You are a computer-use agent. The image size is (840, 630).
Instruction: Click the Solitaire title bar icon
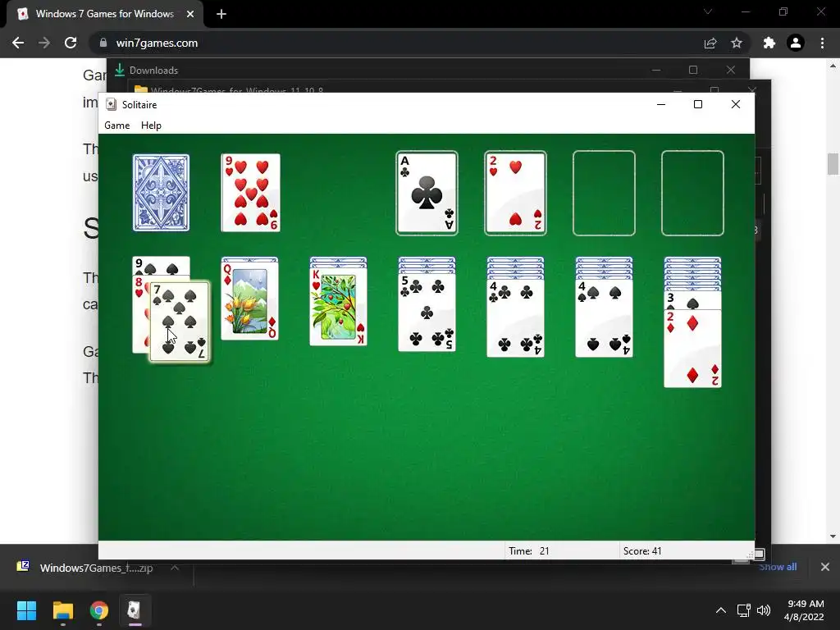(111, 104)
